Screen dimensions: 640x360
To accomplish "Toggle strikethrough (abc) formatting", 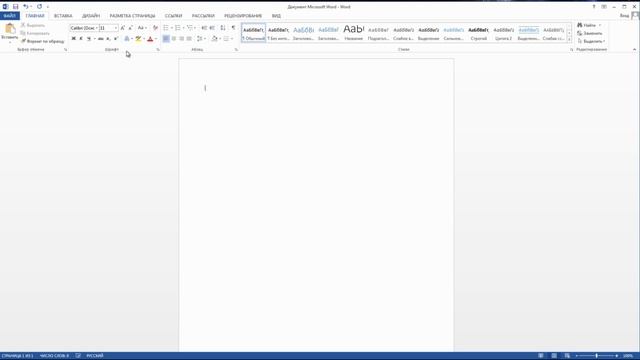I will [100, 39].
